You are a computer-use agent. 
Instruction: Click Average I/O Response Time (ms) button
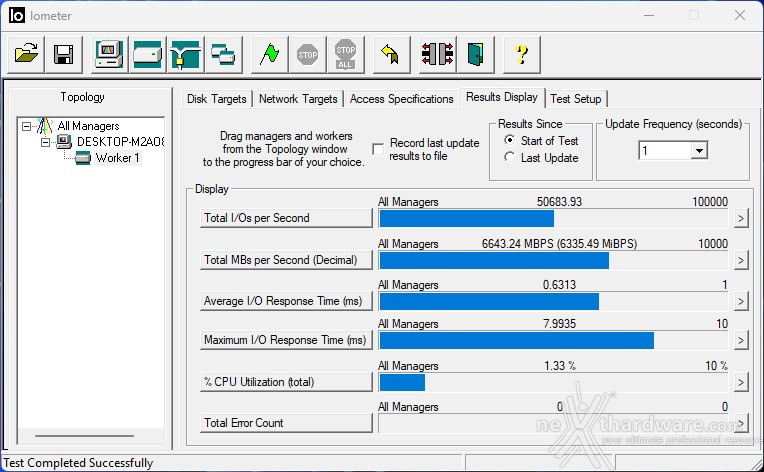pyautogui.click(x=286, y=301)
